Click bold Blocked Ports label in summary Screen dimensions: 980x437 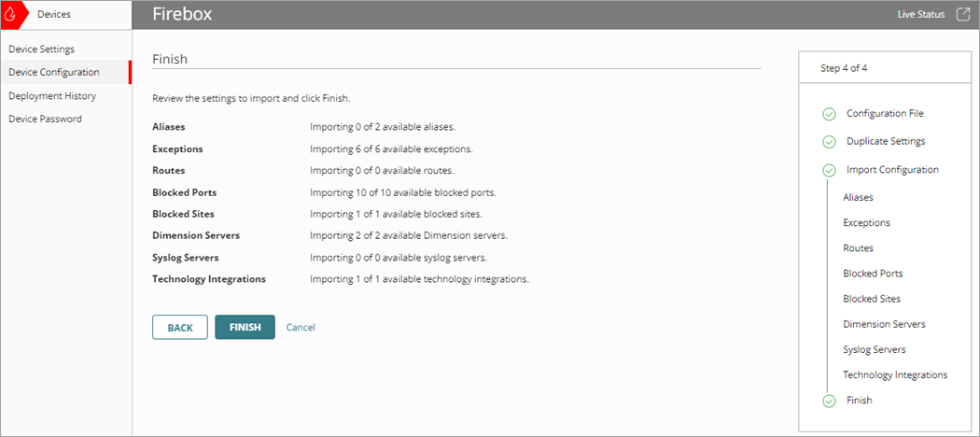coord(185,192)
